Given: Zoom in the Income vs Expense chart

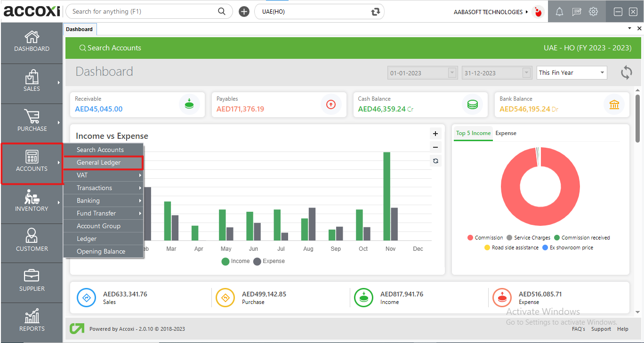Looking at the screenshot, I should 435,134.
